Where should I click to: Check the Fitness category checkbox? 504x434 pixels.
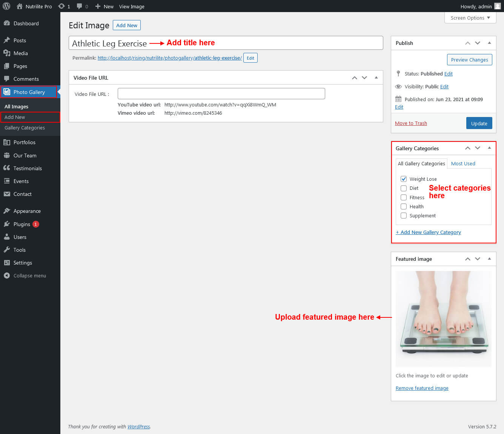(x=404, y=197)
